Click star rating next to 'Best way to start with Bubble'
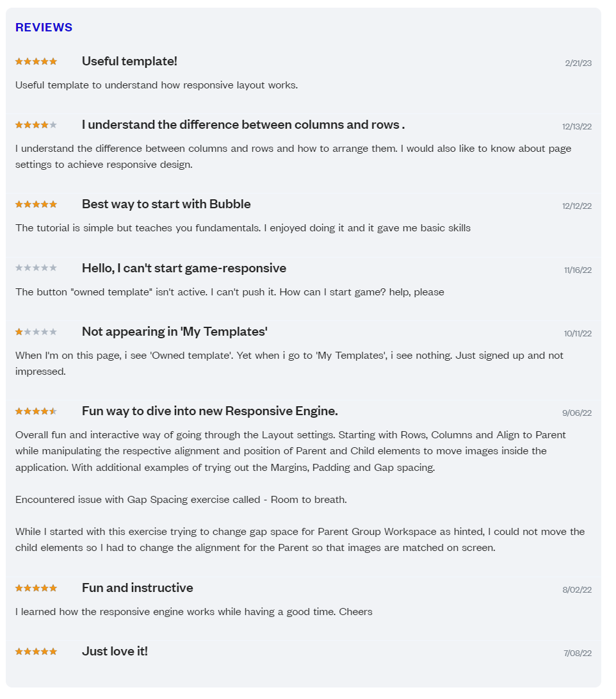The image size is (616, 699). (36, 204)
